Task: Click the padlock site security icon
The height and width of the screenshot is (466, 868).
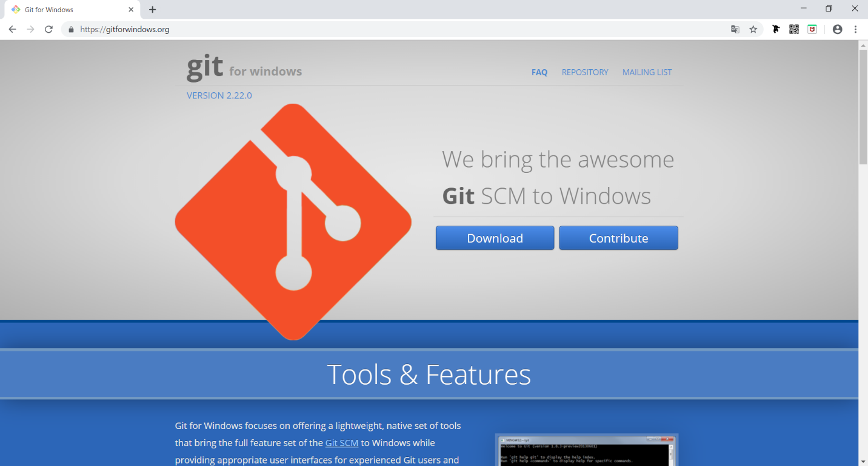Action: 71,29
